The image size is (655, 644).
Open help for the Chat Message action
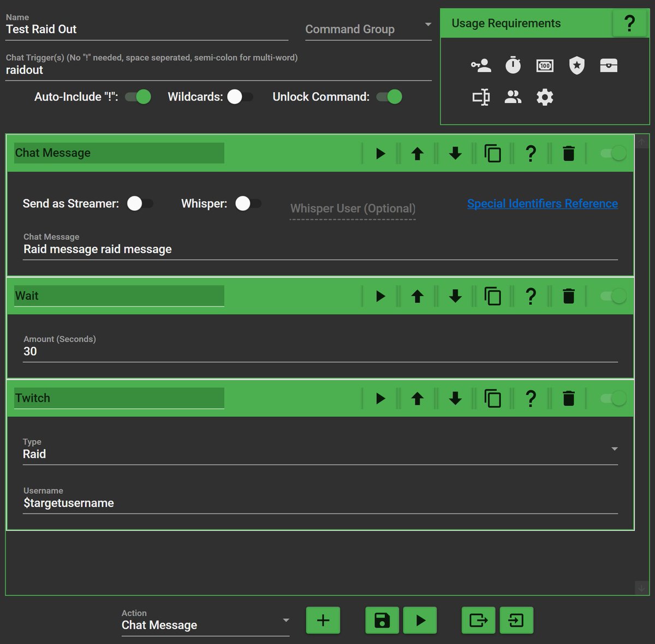pos(531,153)
